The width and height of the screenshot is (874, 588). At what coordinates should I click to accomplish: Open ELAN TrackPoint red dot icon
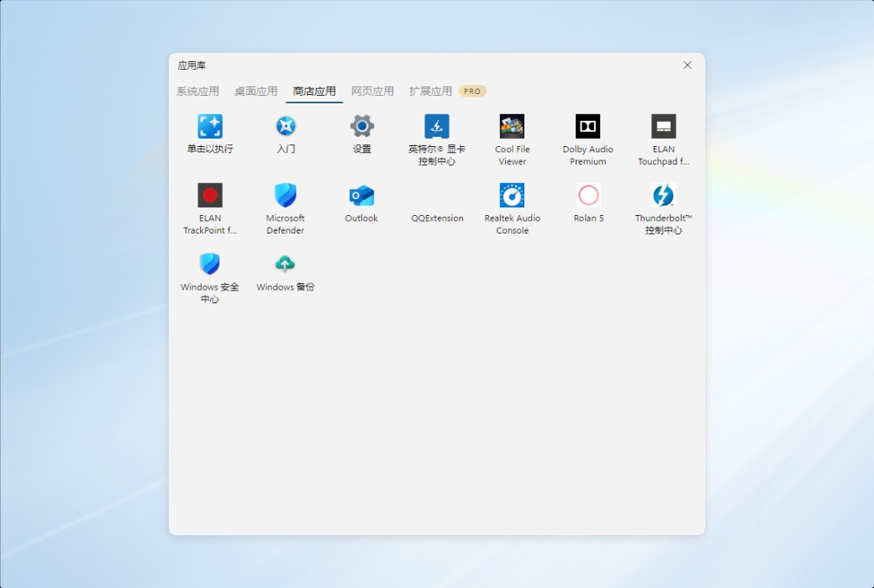click(209, 195)
